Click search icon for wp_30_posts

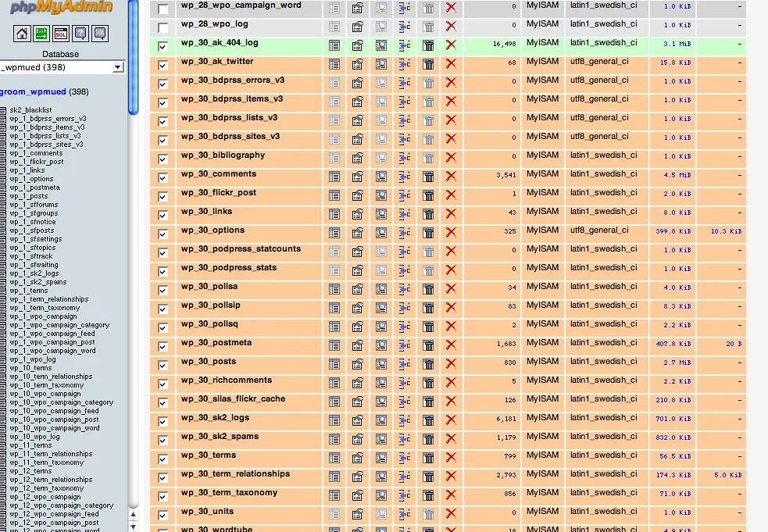coord(380,363)
